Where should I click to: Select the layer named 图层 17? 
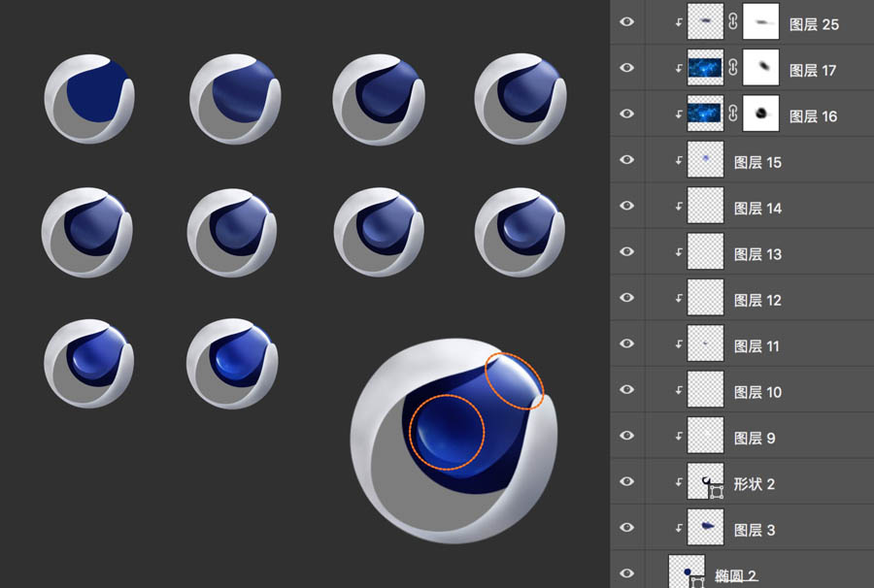pos(813,71)
